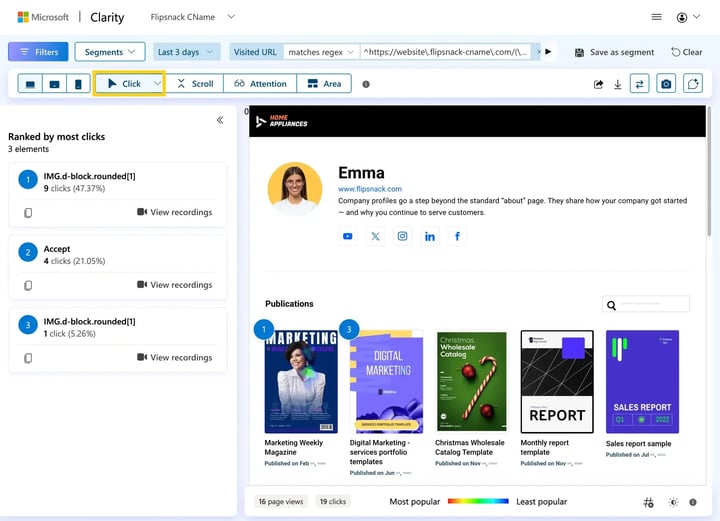Open the Segments dropdown
Screen dimensions: 720x521
point(110,52)
